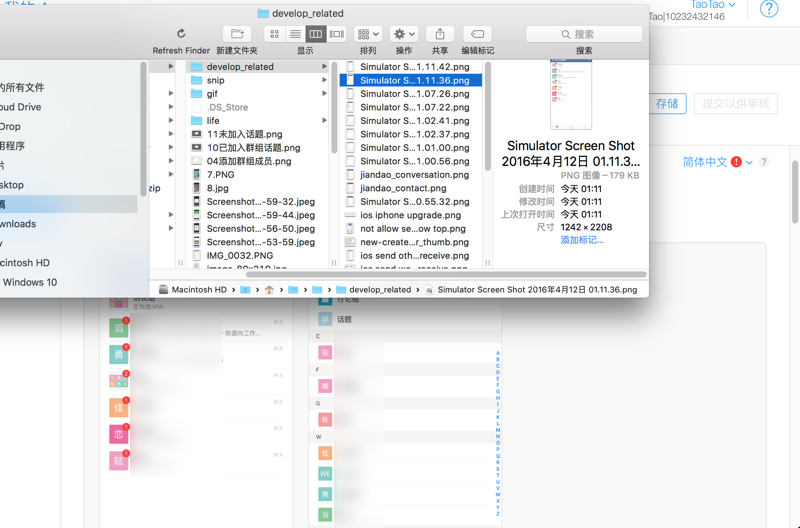
Task: Select the develop_related folder in column
Action: [259, 67]
